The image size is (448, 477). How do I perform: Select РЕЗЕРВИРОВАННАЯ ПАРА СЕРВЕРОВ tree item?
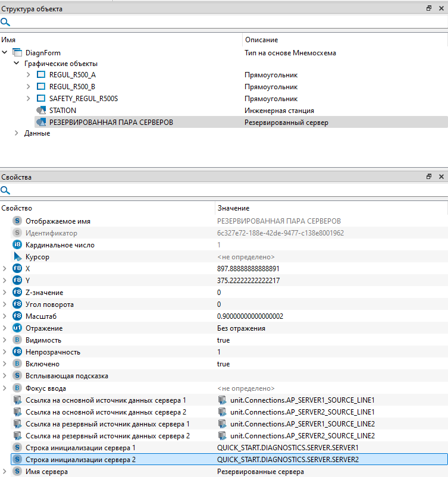[111, 123]
